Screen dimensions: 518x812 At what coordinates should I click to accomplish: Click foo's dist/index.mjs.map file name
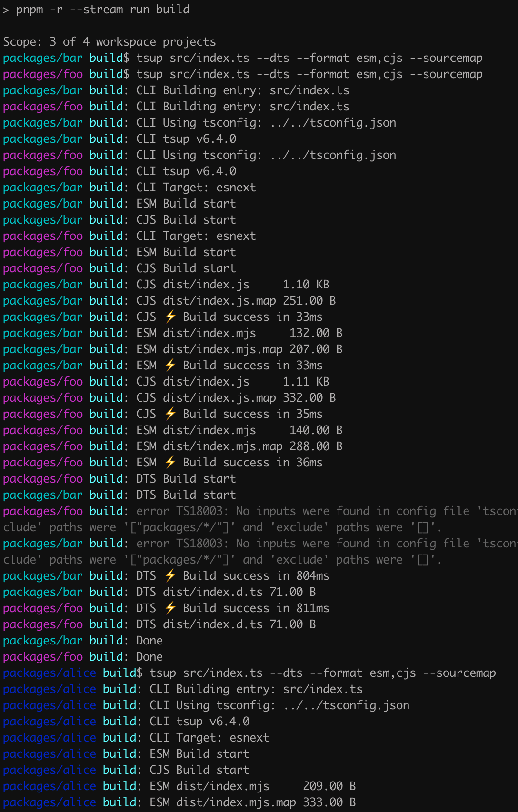[x=223, y=446]
